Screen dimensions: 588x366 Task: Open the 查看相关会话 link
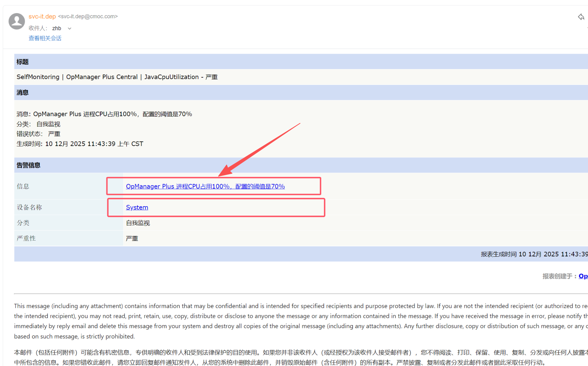[45, 38]
